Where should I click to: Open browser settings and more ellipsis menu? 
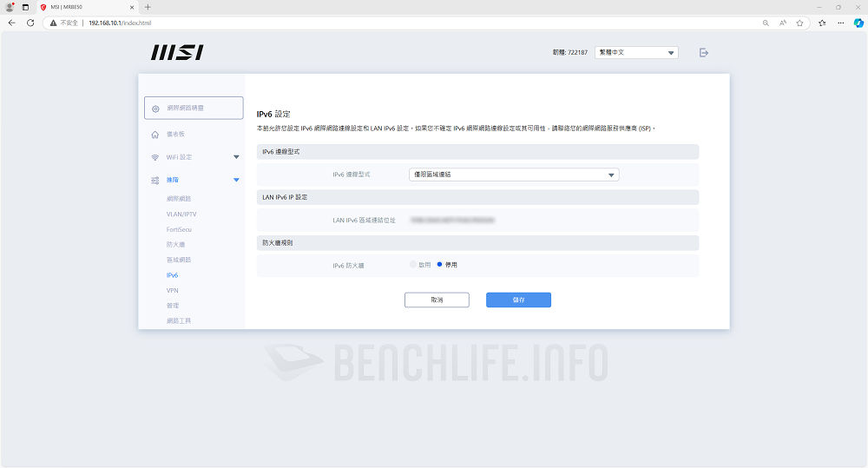[x=841, y=23]
